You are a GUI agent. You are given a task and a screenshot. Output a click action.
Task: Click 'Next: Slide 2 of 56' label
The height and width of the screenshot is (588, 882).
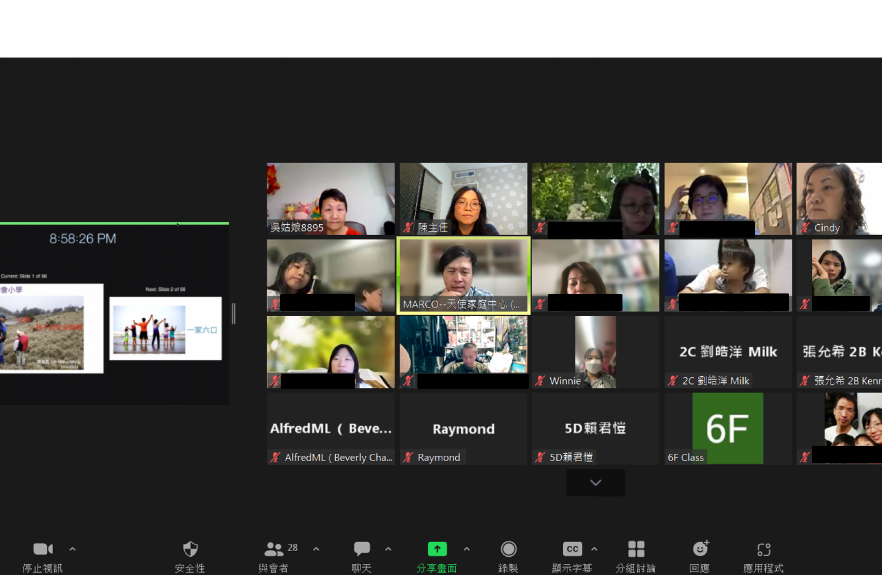click(165, 289)
